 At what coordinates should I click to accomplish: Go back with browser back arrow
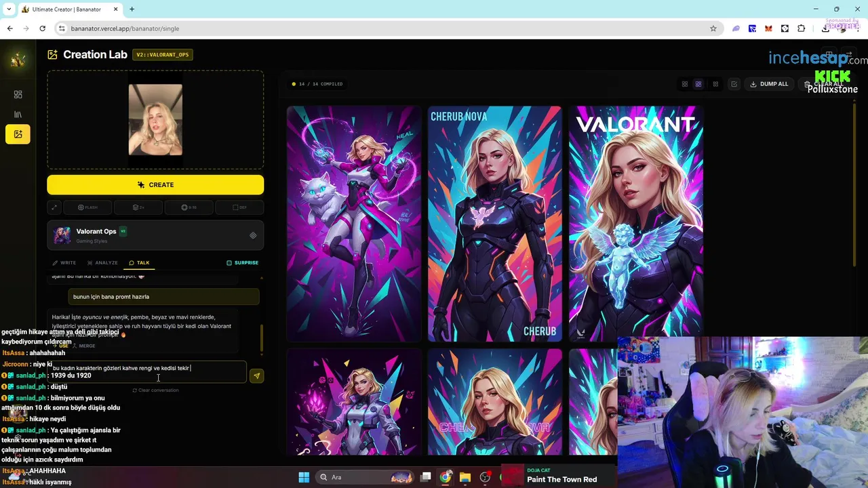pos(9,28)
